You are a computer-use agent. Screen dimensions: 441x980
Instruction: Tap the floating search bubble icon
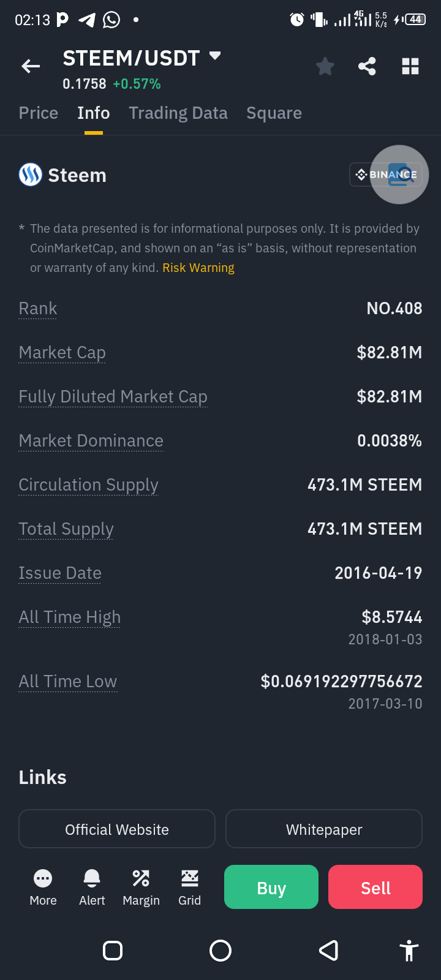[399, 175]
